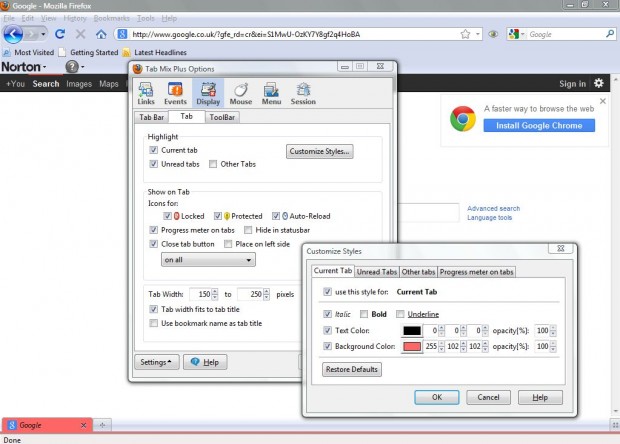Toggle Close tab button checkbox
Image resolution: width=620 pixels, height=444 pixels.
153,244
